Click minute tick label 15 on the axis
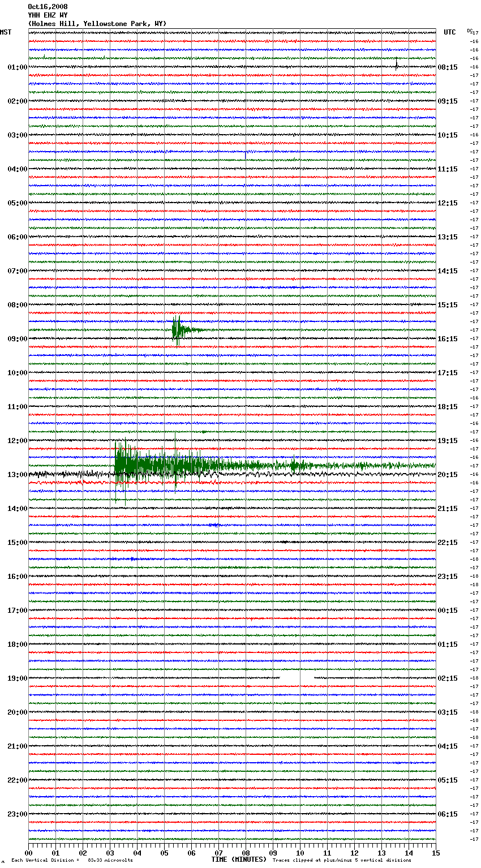 pyautogui.click(x=436, y=853)
